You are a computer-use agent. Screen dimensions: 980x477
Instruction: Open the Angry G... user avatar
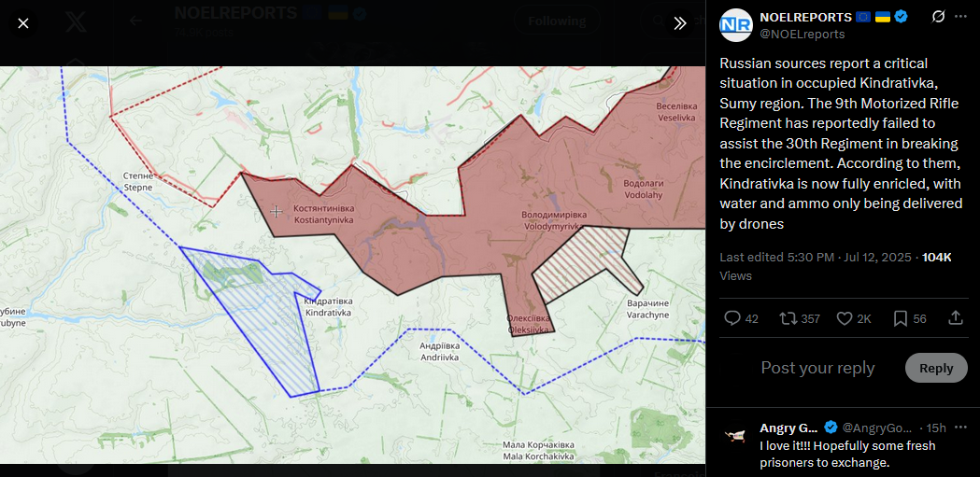pyautogui.click(x=735, y=436)
